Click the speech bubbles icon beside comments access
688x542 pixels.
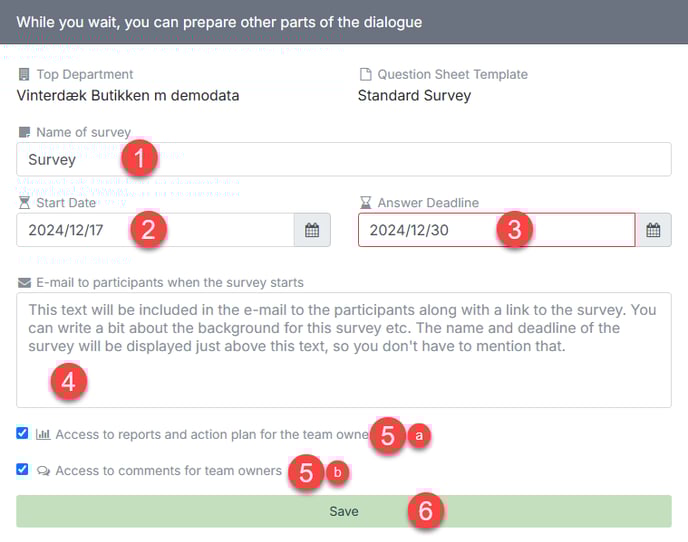[43, 471]
